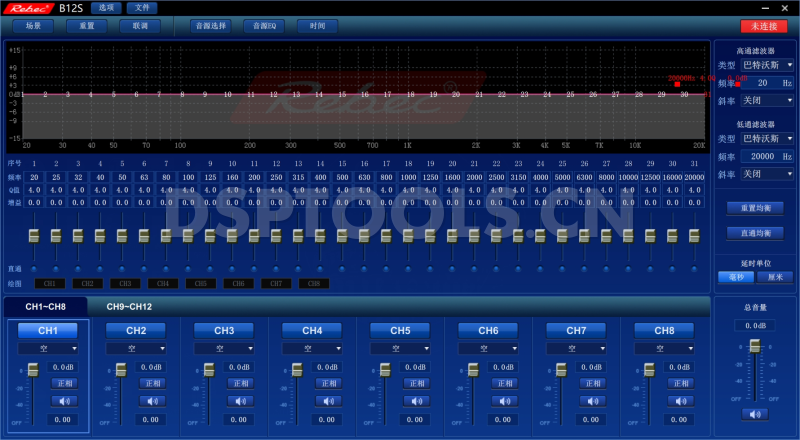Mute CH8 via its speaker icon

(679, 401)
